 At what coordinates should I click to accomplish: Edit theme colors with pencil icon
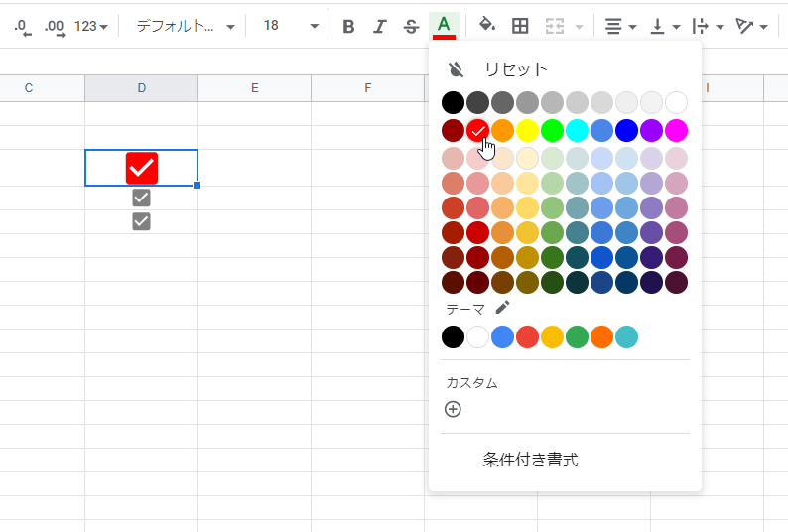click(502, 308)
